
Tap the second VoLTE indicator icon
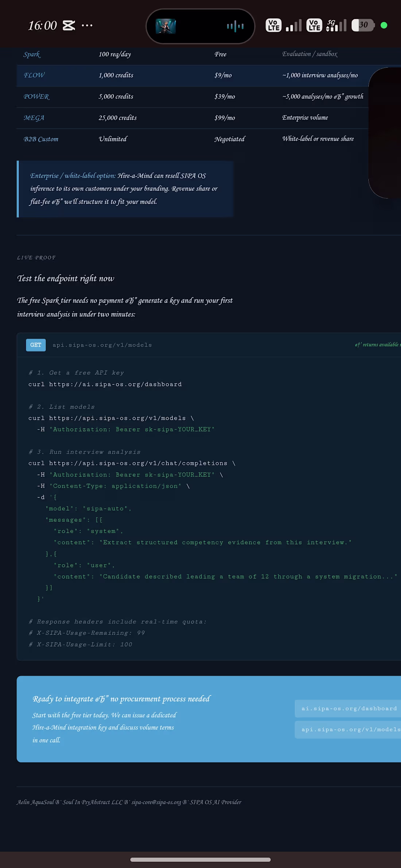click(x=314, y=25)
